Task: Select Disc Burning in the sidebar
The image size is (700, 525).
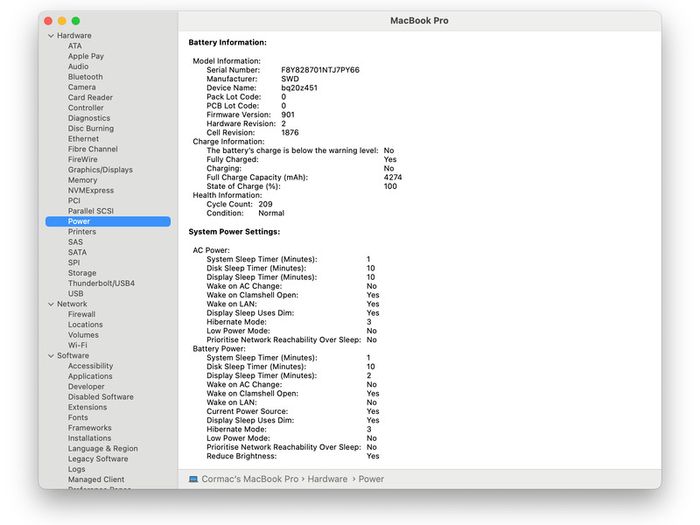Action: (91, 129)
